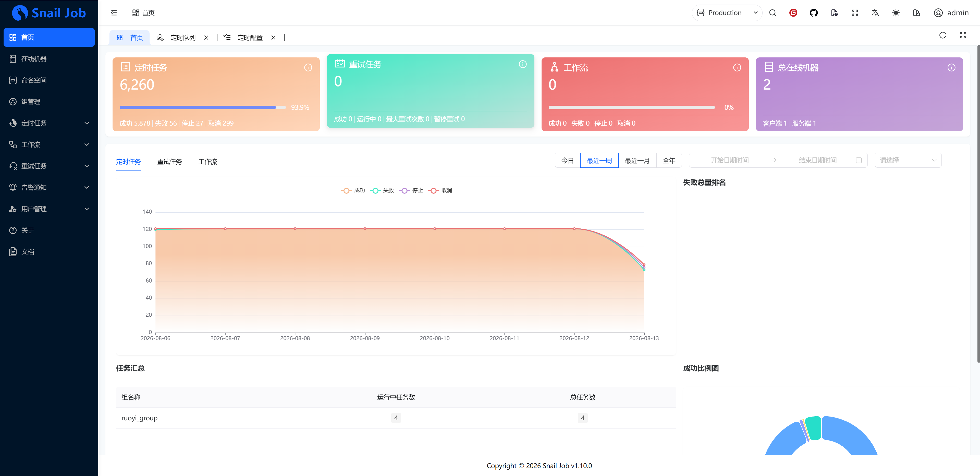This screenshot has height=476, width=980.
Task: Maximize content area with expand icon
Action: pos(963,35)
